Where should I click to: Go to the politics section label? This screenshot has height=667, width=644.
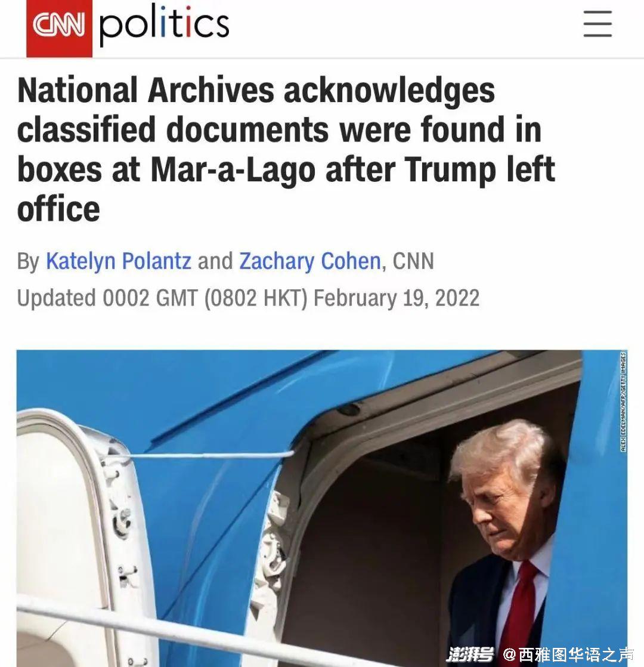coord(164,26)
